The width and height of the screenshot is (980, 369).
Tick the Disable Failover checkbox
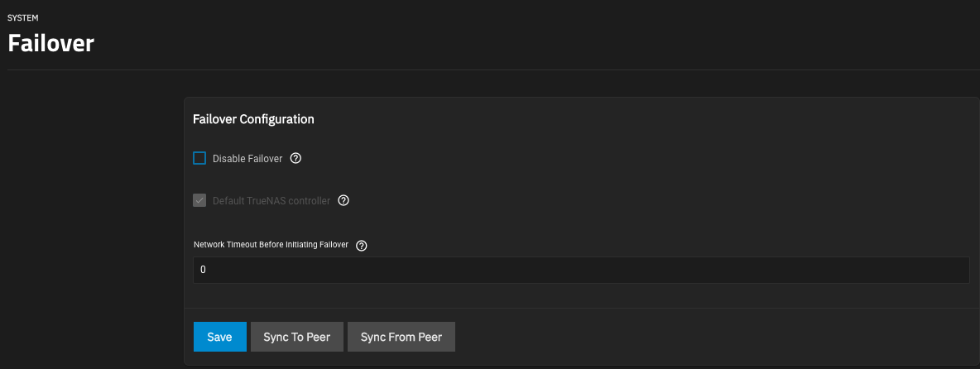point(199,158)
